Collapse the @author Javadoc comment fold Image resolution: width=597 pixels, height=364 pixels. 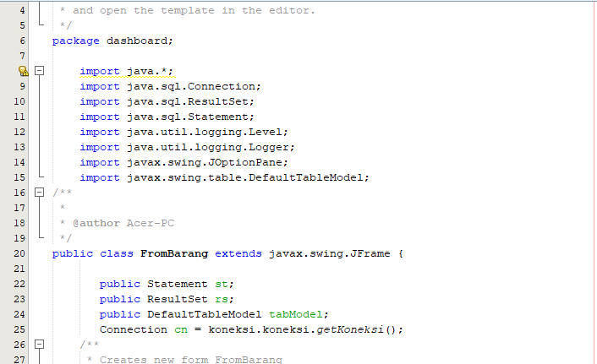coord(39,193)
